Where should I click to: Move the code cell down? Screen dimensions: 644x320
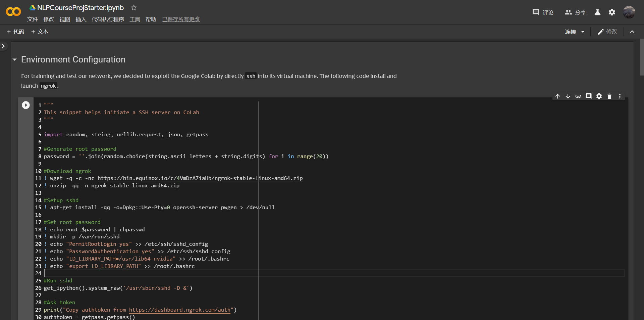(x=568, y=96)
